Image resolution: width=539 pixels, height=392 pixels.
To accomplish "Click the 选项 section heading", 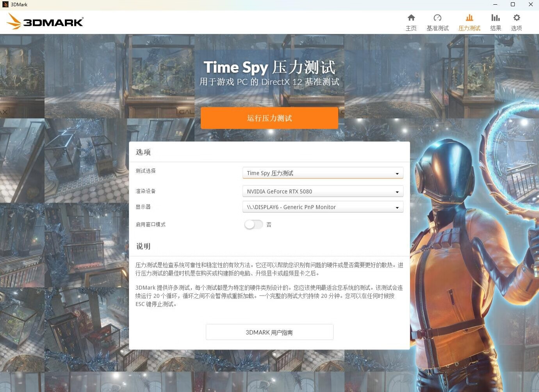I will tap(143, 152).
